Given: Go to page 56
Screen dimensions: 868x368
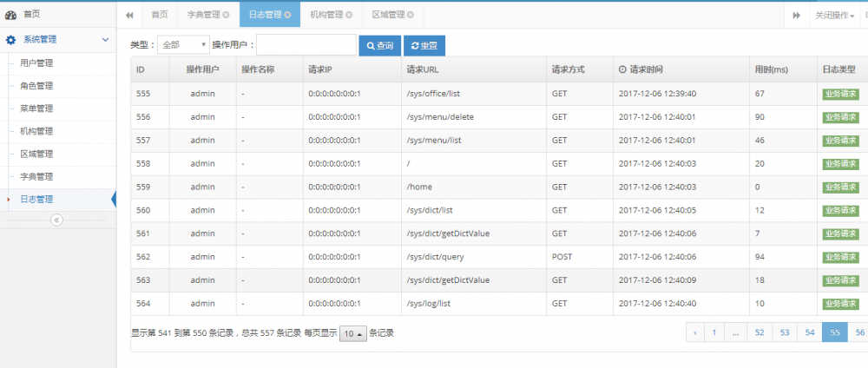Looking at the screenshot, I should (858, 332).
